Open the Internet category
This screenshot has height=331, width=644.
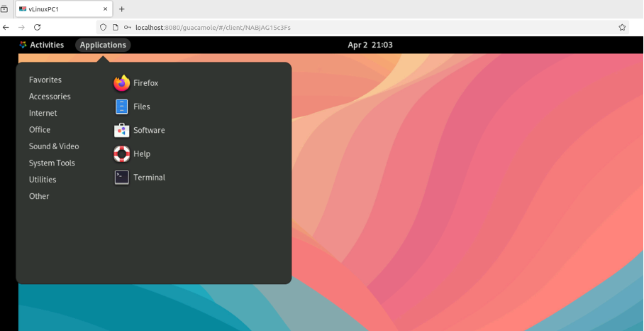tap(43, 113)
